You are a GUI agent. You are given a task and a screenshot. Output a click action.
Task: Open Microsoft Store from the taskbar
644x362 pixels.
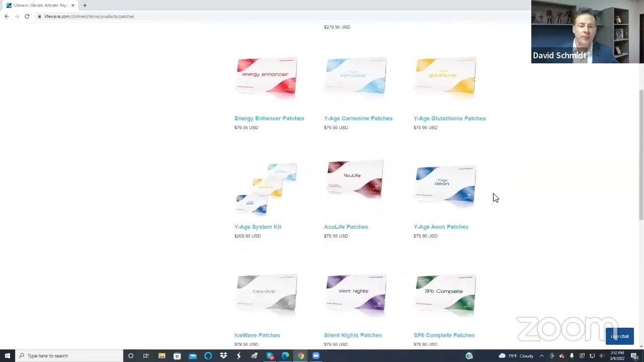177,356
